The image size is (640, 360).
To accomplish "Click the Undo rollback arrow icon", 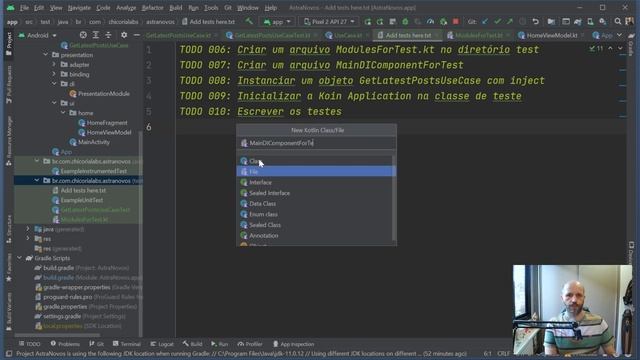I will click(536, 22).
